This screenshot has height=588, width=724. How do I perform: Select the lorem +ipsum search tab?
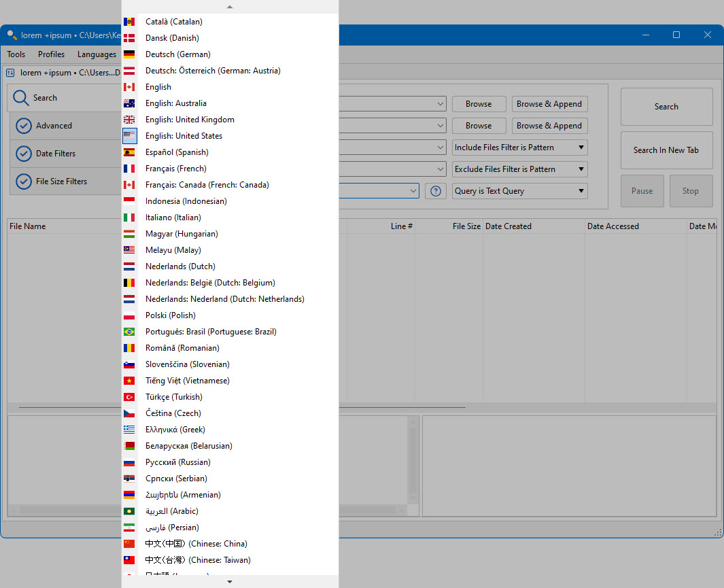coord(63,73)
